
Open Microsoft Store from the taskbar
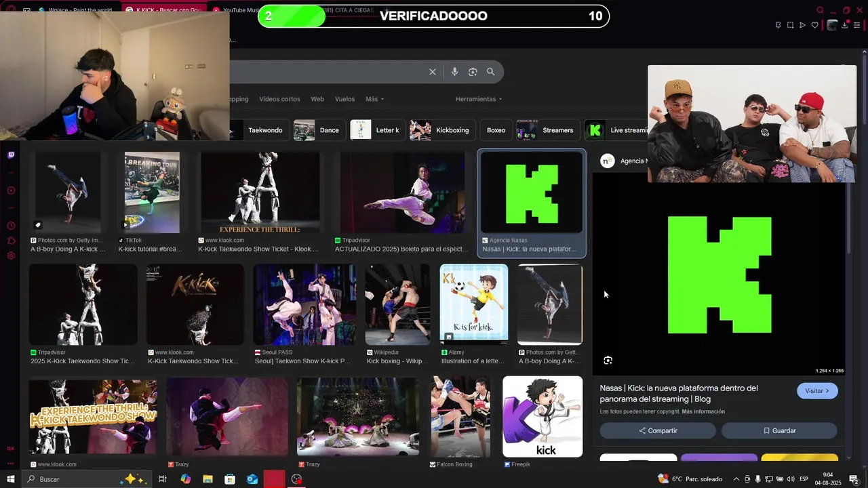230,479
